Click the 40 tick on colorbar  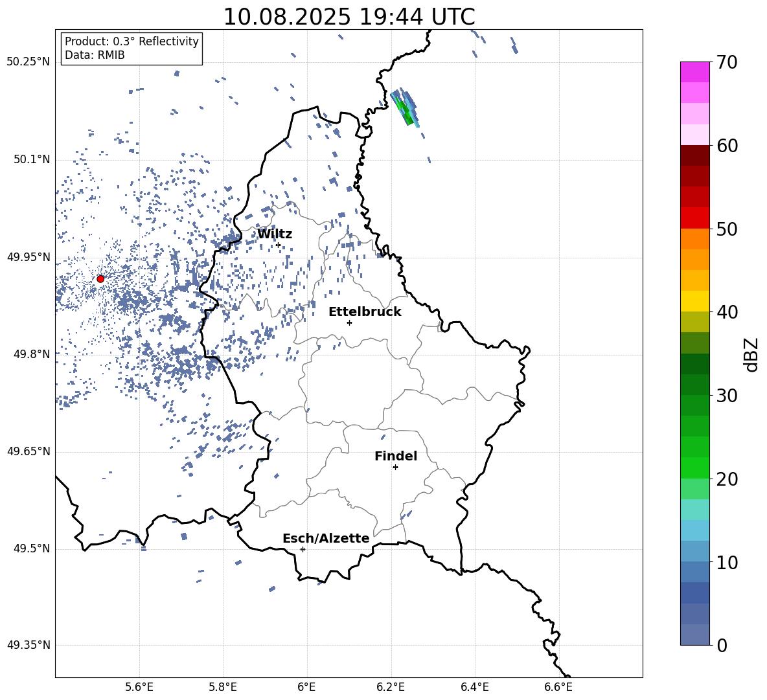pyautogui.click(x=727, y=312)
